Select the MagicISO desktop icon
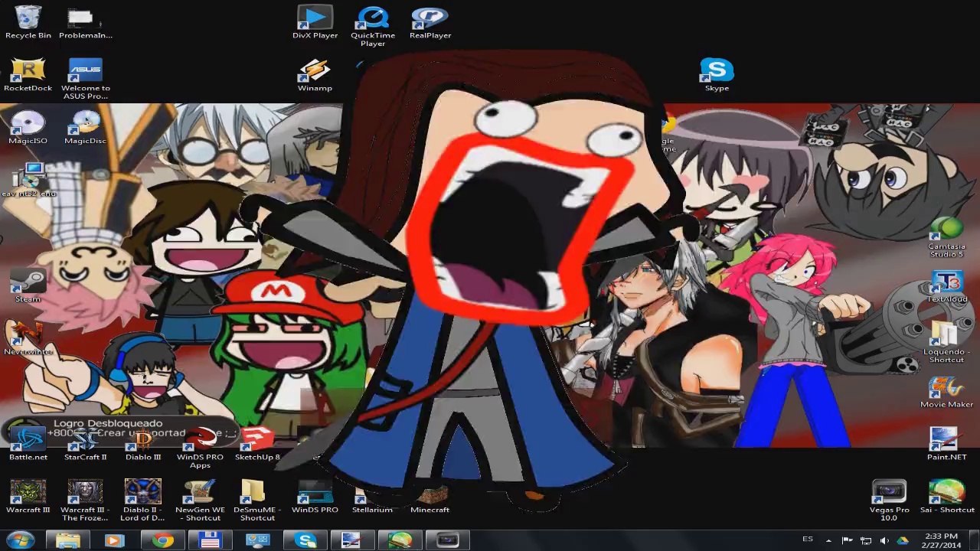This screenshot has width=980, height=551. click(x=28, y=127)
